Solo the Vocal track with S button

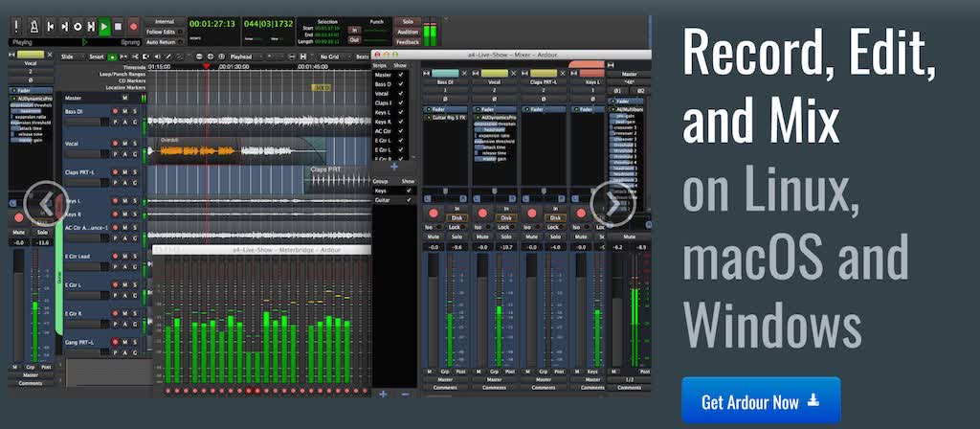click(134, 144)
